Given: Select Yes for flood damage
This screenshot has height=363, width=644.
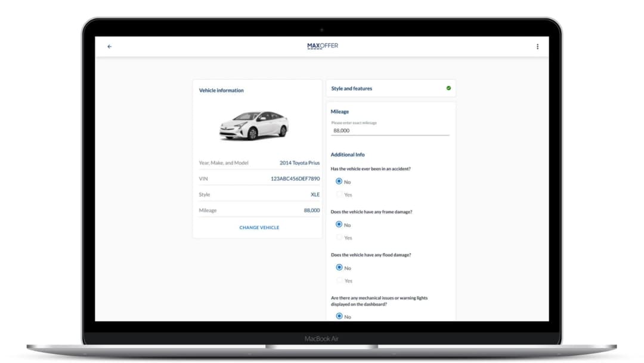Looking at the screenshot, I should [339, 280].
